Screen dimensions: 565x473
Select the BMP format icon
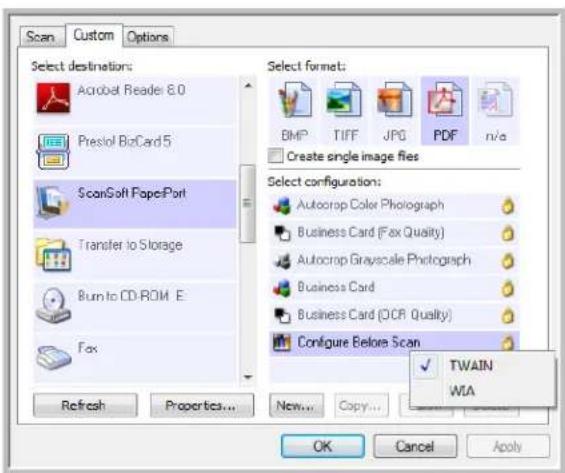pos(295,99)
